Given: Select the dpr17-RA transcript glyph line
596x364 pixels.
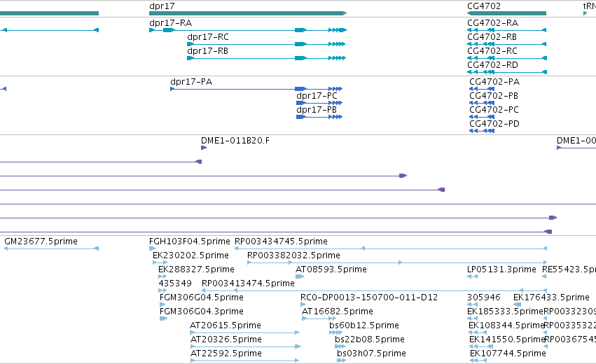Looking at the screenshot, I should click(x=248, y=30).
